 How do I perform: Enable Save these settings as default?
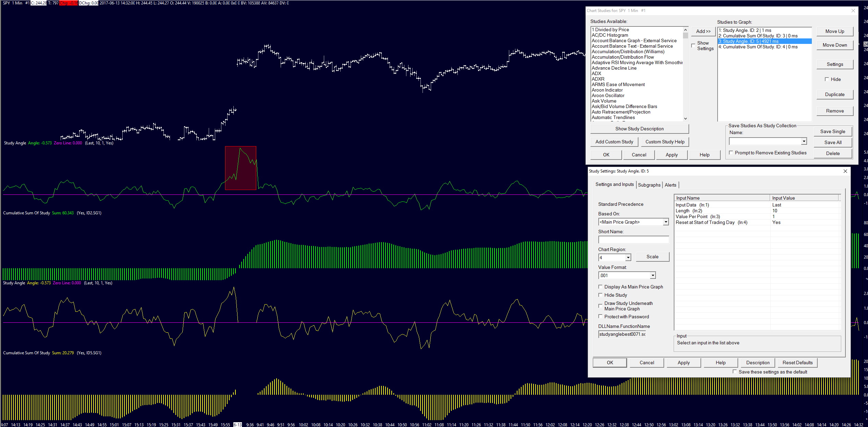pyautogui.click(x=735, y=371)
